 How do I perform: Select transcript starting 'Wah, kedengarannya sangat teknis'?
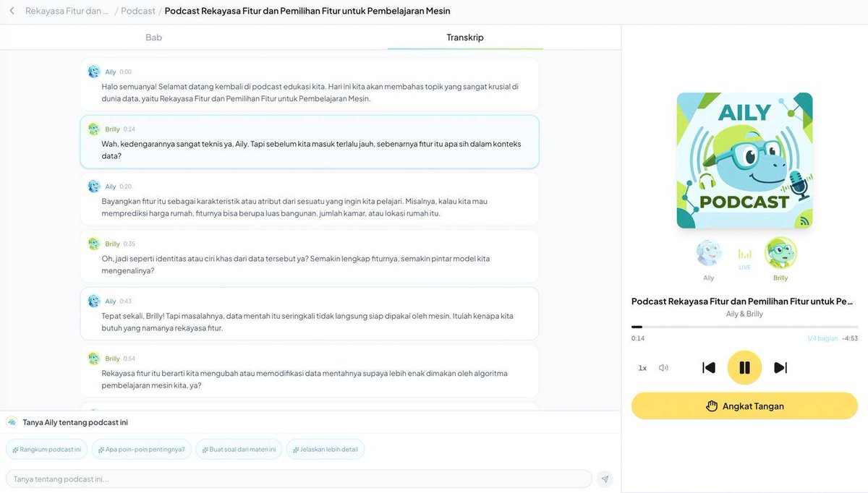pos(310,142)
